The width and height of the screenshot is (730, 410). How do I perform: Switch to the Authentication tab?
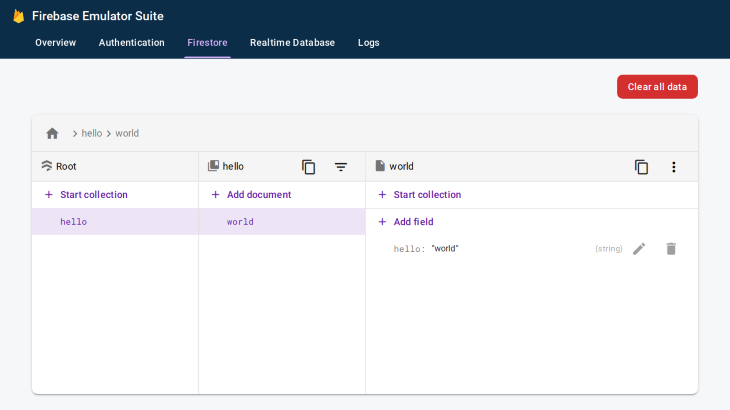pos(132,42)
